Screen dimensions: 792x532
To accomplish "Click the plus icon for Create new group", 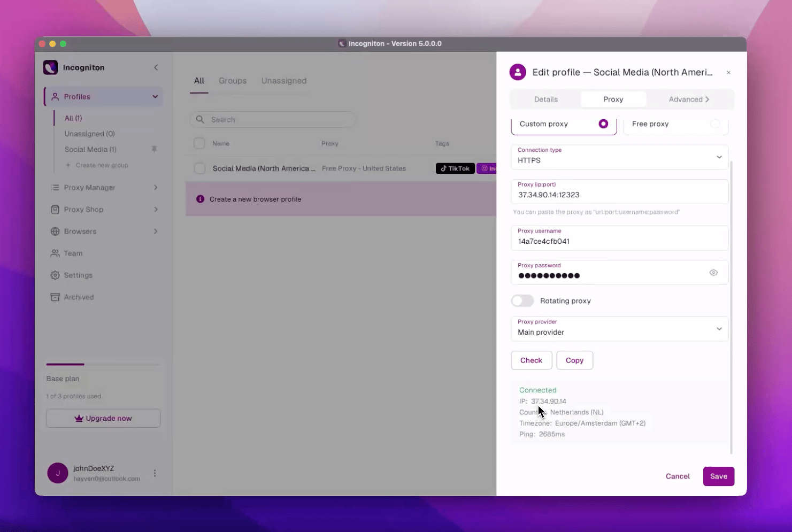I will 68,165.
